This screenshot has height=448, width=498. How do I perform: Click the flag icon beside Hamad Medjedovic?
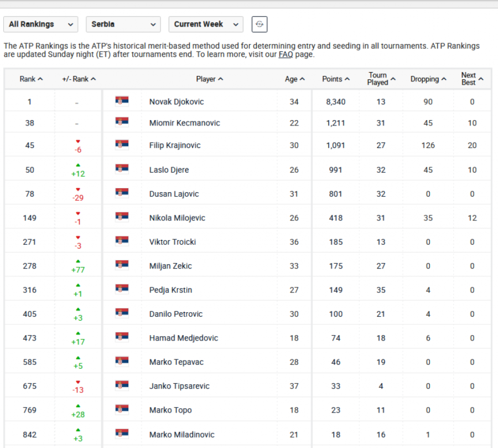pyautogui.click(x=122, y=337)
